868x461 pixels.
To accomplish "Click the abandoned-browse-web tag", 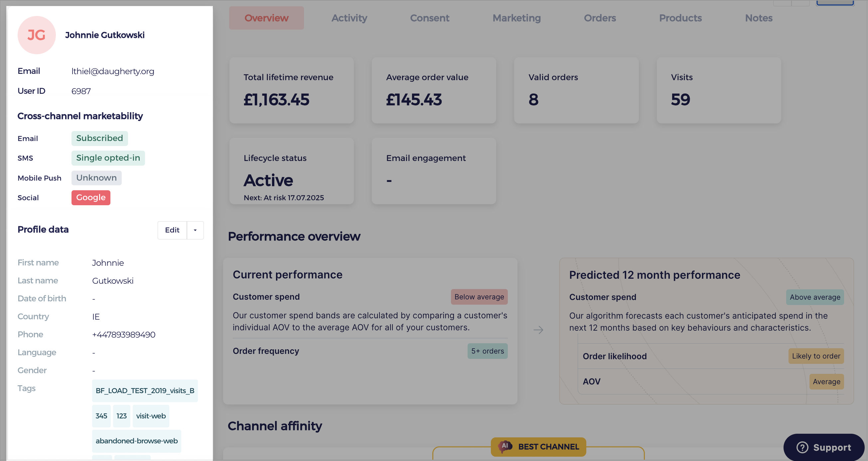I will (x=136, y=441).
